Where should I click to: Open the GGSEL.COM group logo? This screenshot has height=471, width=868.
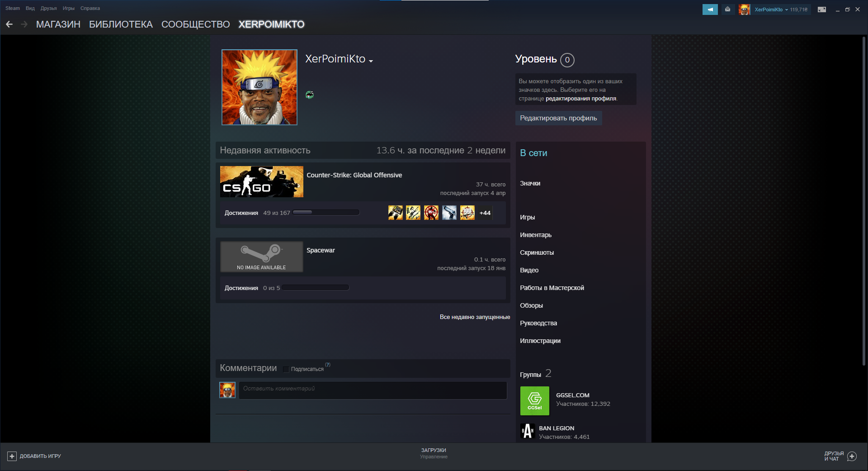click(535, 401)
